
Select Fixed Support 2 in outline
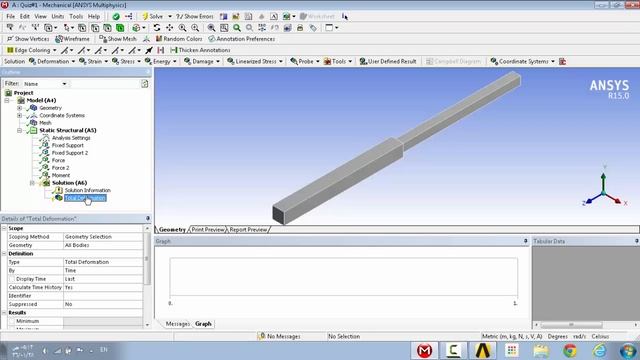pos(69,153)
